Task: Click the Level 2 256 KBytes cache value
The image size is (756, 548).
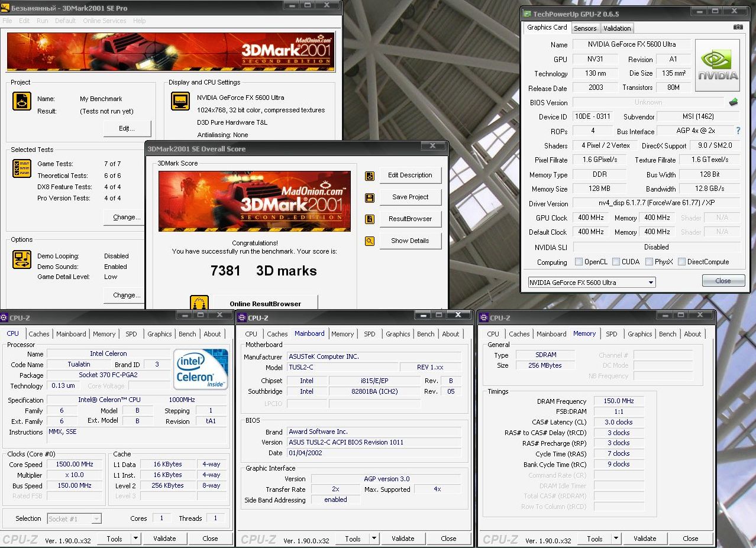Action: point(167,486)
